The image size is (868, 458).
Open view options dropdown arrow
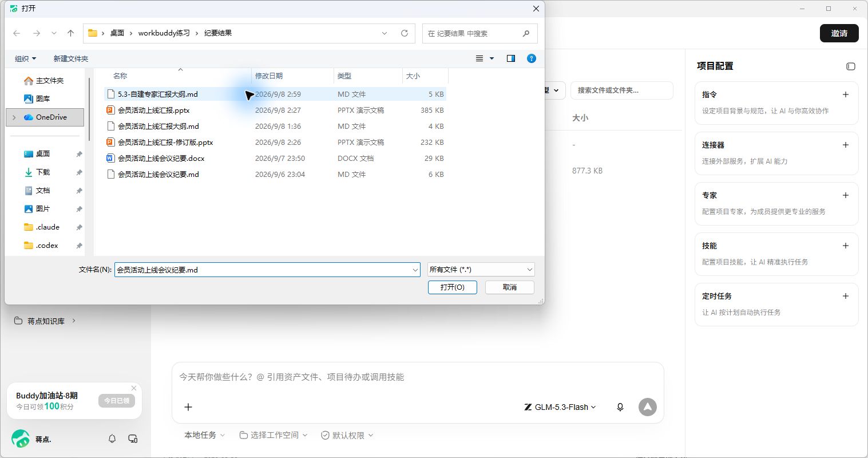[x=492, y=58]
